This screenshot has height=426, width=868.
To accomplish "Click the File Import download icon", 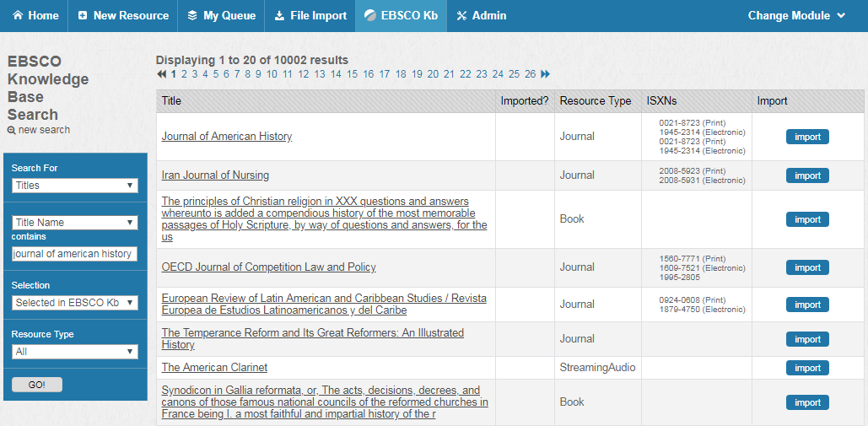I will pos(279,16).
